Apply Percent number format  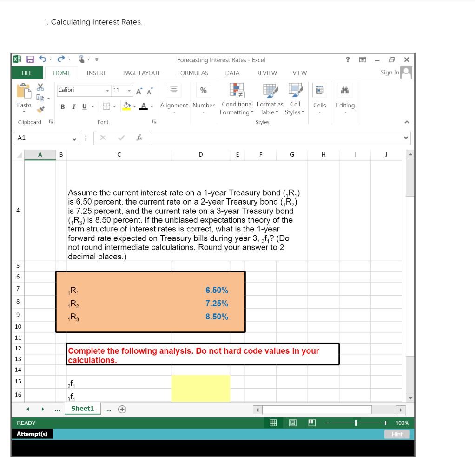[x=203, y=90]
